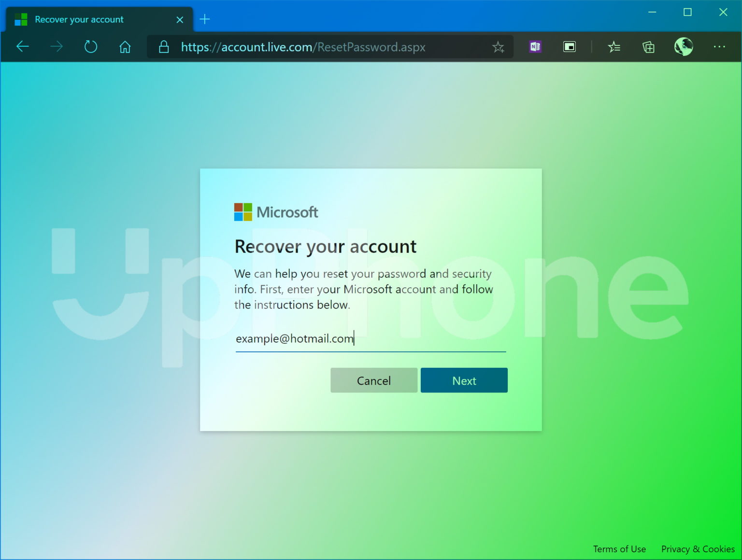The width and height of the screenshot is (742, 560).
Task: Open the browser Settings and more menu
Action: pyautogui.click(x=720, y=46)
